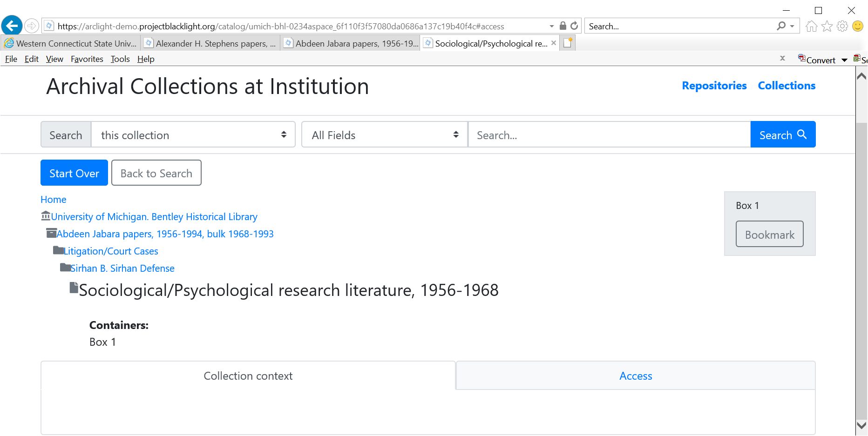Open the Tools menu
868x436 pixels.
tap(120, 59)
